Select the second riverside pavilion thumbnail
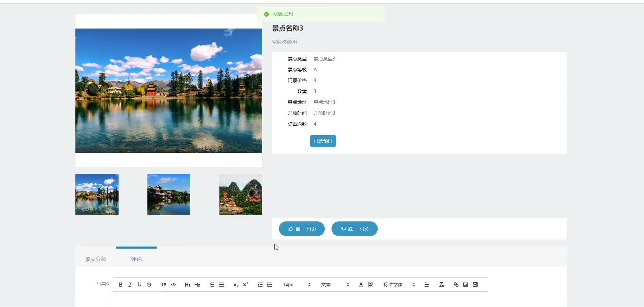 169,194
